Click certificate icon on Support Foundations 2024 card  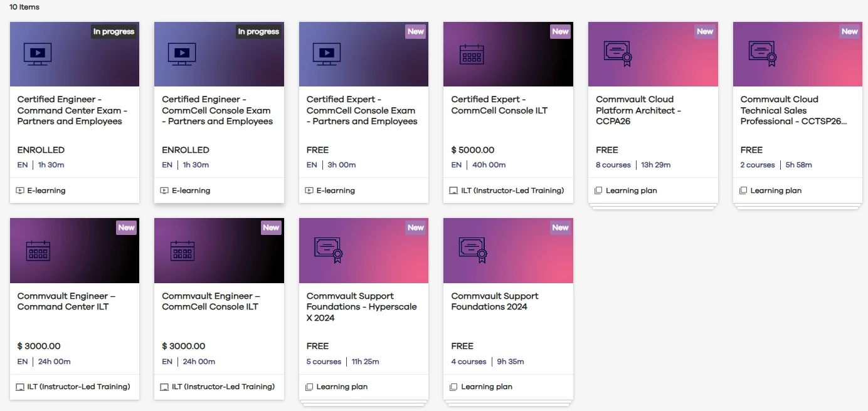473,251
